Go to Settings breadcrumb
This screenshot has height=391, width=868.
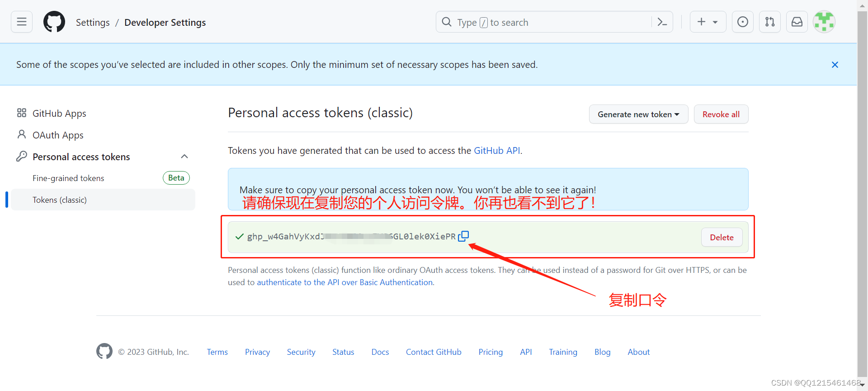[93, 23]
